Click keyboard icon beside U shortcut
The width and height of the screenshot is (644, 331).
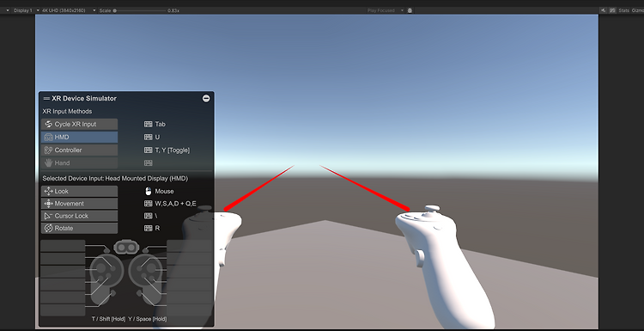click(149, 137)
